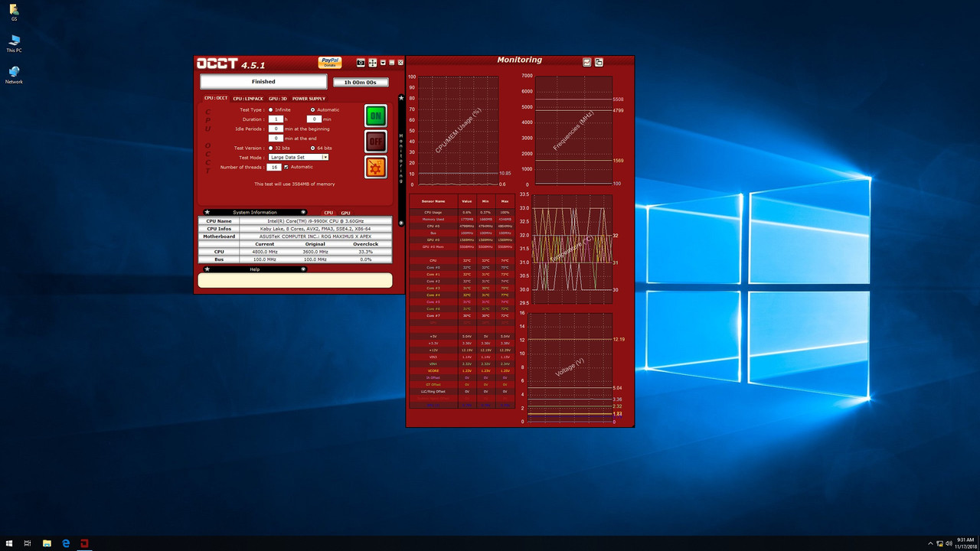Start the test with the ON button
The height and width of the screenshot is (551, 980).
pos(375,116)
